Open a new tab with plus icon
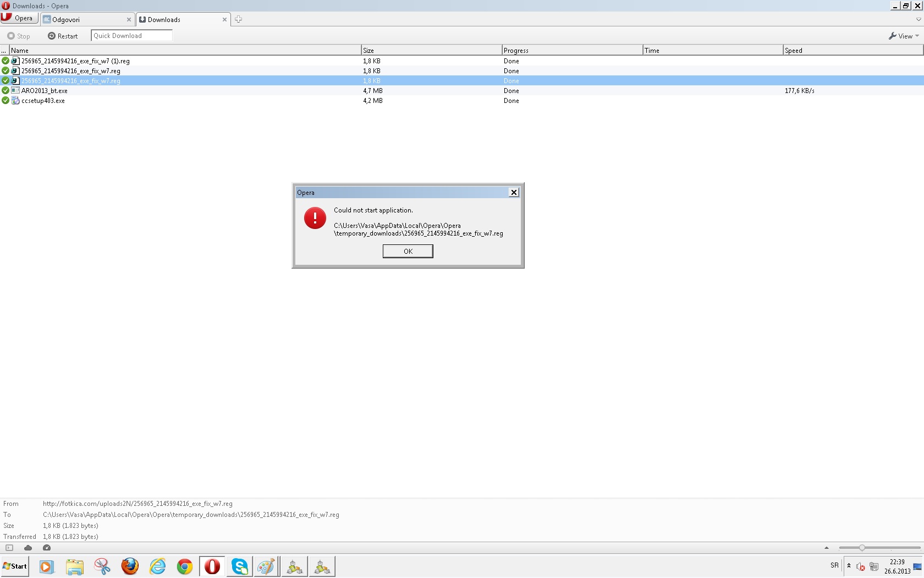 [238, 19]
